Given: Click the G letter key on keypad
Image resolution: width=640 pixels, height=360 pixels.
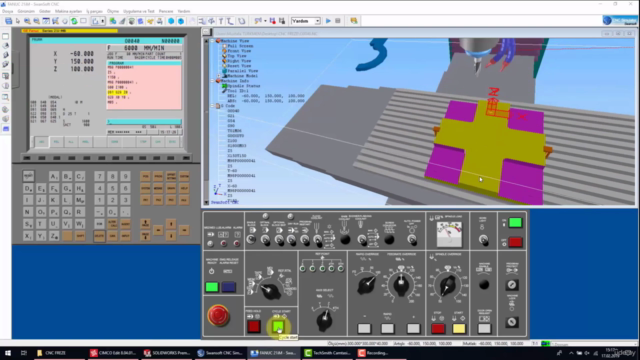Looking at the screenshot, I should point(67,188).
